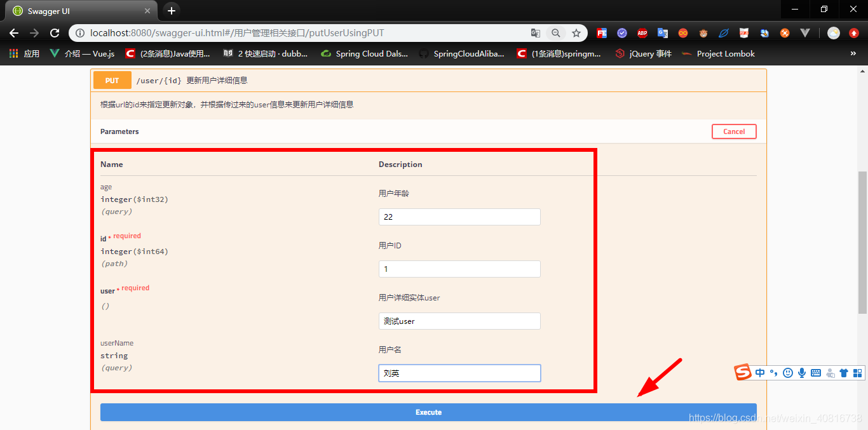
Task: Select the 用户详细实体user description text
Action: coord(409,297)
